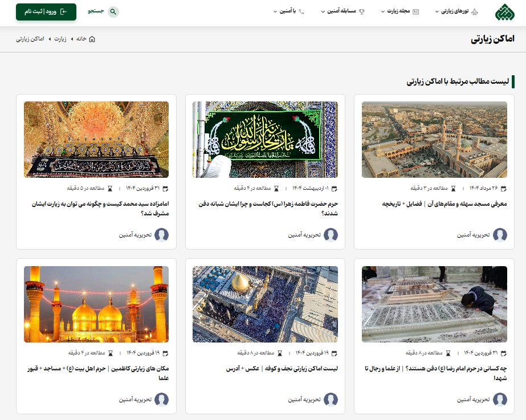Click the ورود | ثبت نام button
Image resolution: width=526 pixels, height=420 pixels.
(x=43, y=11)
